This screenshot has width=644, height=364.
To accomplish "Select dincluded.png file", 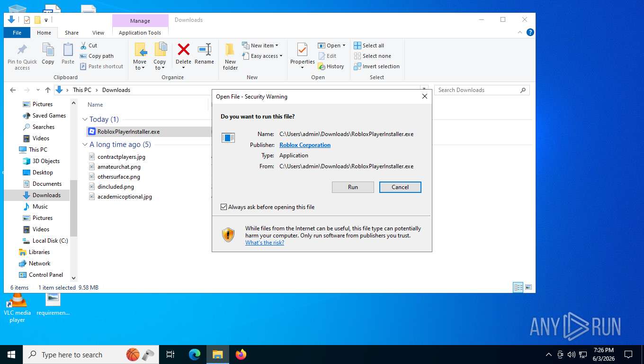I will (x=116, y=187).
